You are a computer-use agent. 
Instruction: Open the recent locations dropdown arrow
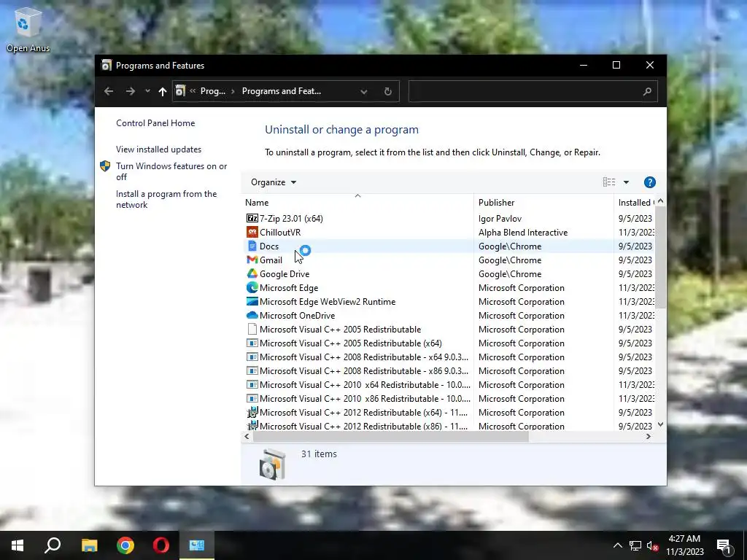[x=147, y=91]
